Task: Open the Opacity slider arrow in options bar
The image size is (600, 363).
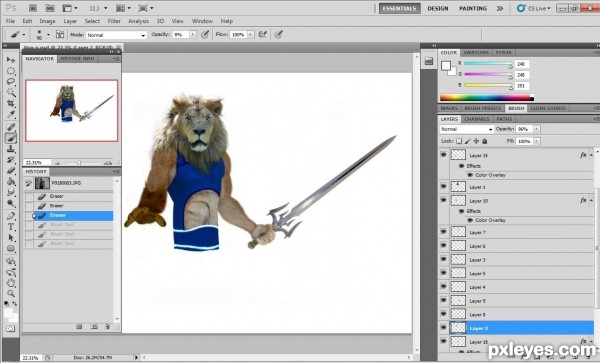Action: pyautogui.click(x=193, y=34)
